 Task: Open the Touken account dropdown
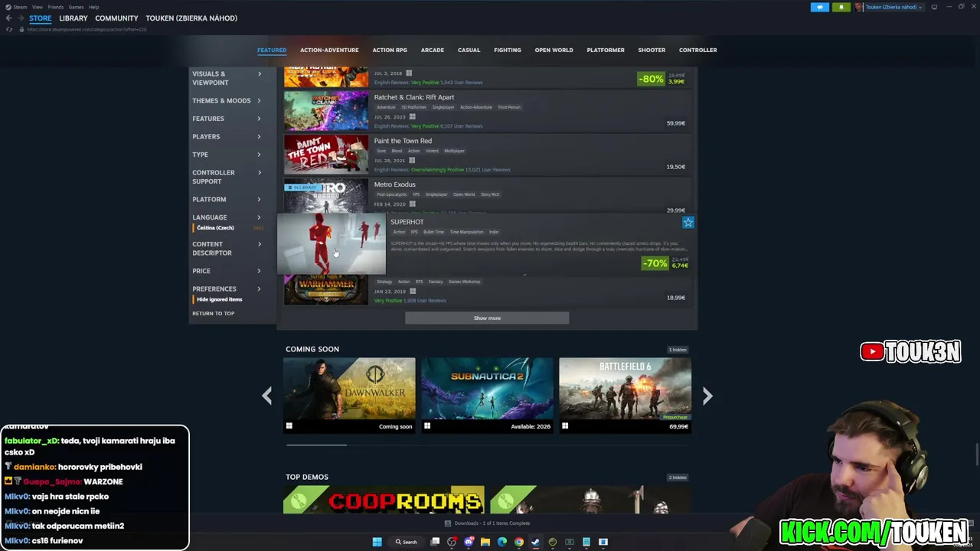coord(894,7)
